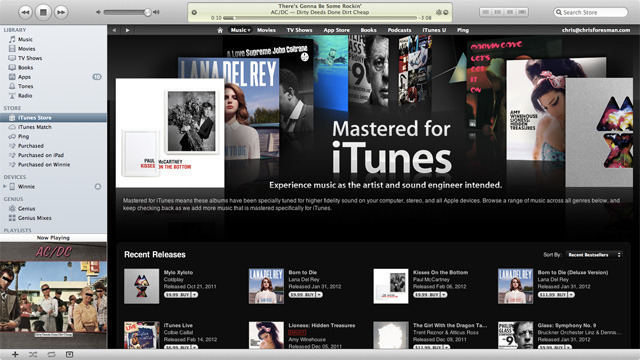Viewport: 640px width, 360px height.
Task: Buy Mylo Xyloto for $9.99
Action: point(178,294)
